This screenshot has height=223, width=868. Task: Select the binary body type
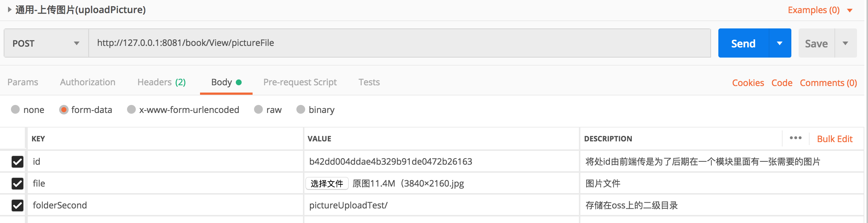[x=301, y=110]
